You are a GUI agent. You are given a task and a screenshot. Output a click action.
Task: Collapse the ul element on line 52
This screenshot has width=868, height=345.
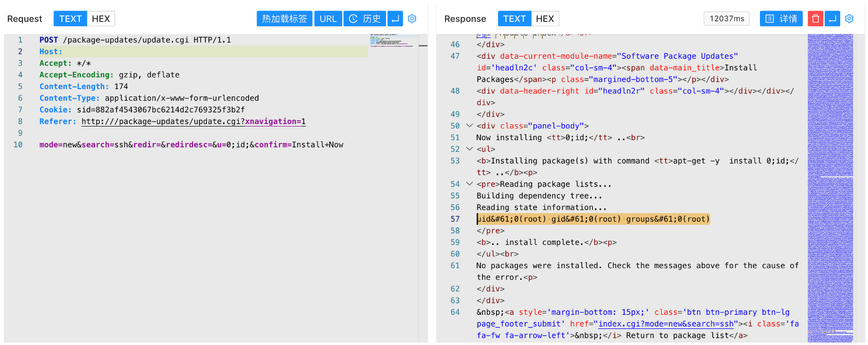469,149
